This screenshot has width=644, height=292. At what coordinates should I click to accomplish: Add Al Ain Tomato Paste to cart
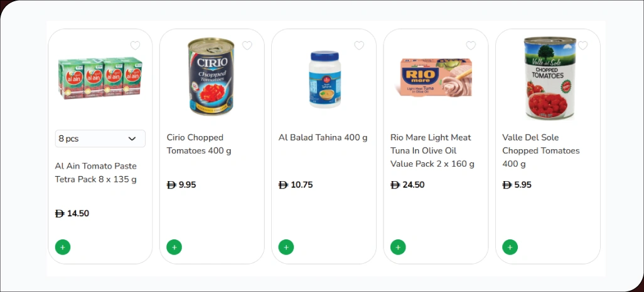63,247
